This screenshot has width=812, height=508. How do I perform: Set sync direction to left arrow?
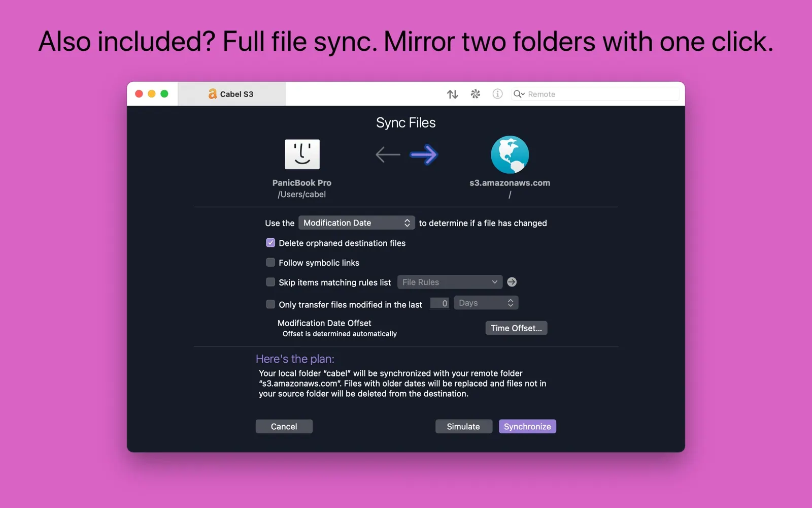tap(388, 154)
